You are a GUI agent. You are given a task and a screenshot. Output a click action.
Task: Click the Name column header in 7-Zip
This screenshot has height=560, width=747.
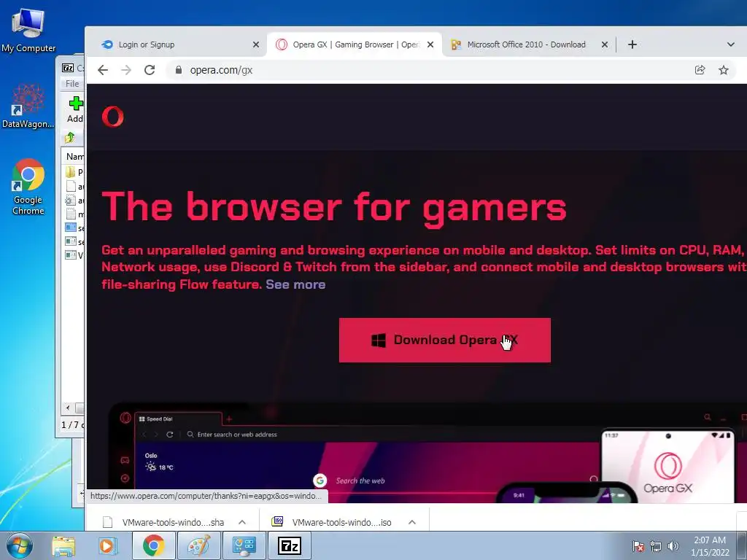pyautogui.click(x=74, y=157)
